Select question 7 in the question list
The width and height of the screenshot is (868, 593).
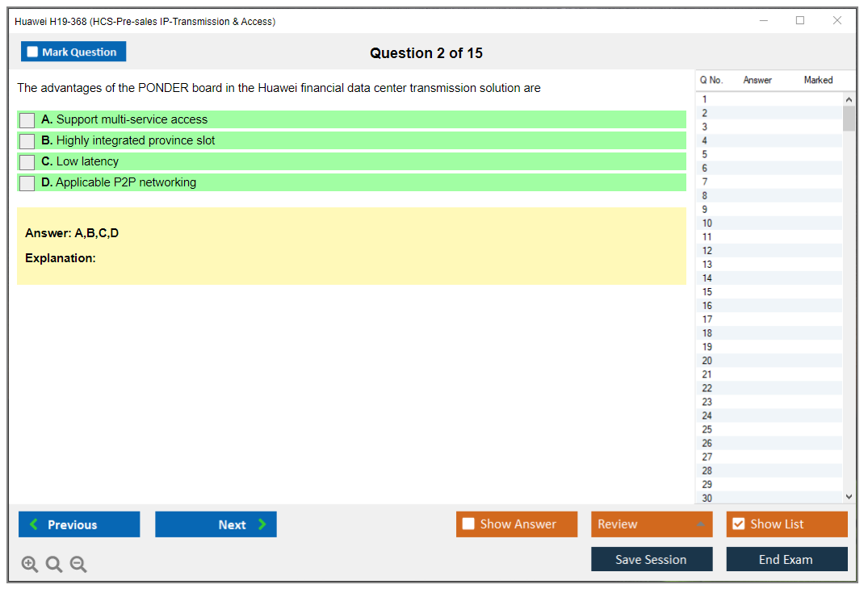tap(705, 182)
